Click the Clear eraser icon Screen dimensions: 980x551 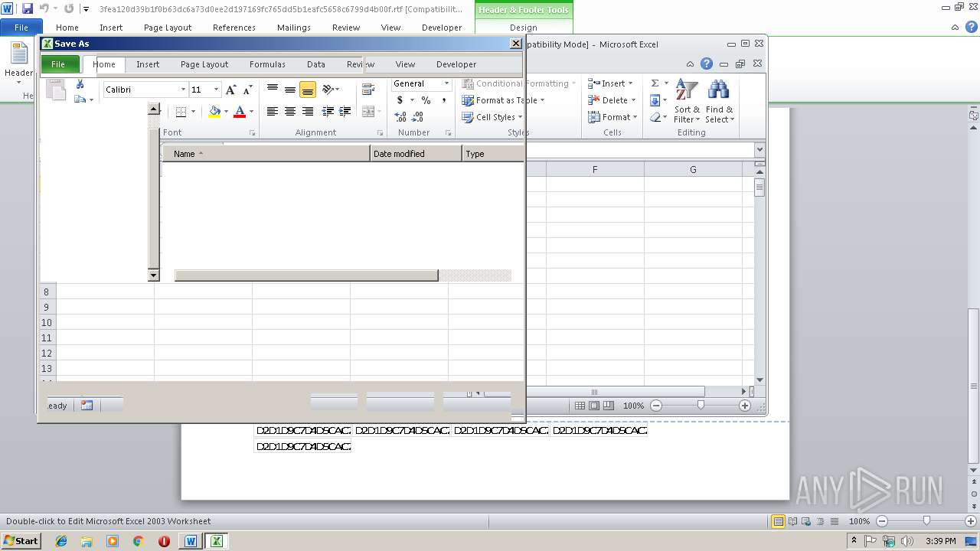[x=655, y=117]
